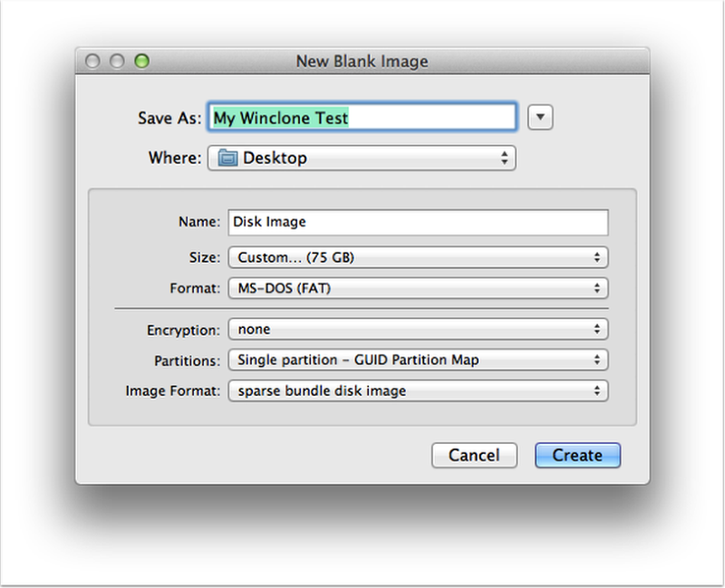This screenshot has width=725, height=588.
Task: Click the Desktop folder icon in Where menu
Action: pyautogui.click(x=229, y=158)
